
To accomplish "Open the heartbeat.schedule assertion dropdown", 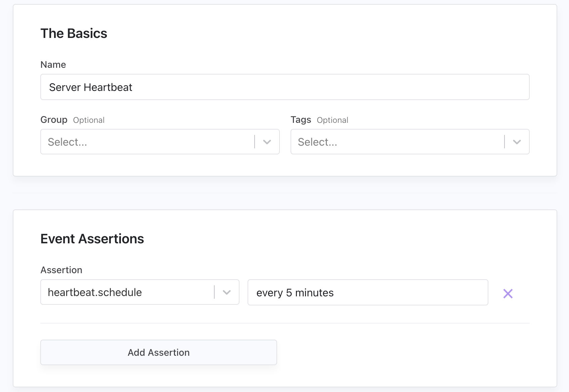I will [140, 292].
